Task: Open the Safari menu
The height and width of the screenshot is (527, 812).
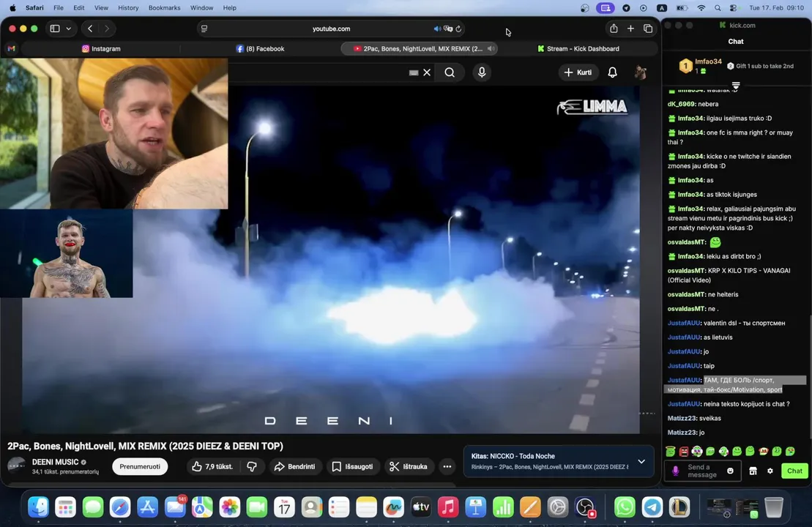Action: pos(34,8)
